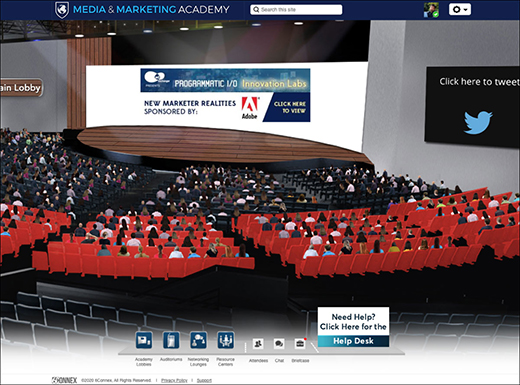The image size is (520, 385).
Task: Click the Twitter bird icon
Action: 478,122
